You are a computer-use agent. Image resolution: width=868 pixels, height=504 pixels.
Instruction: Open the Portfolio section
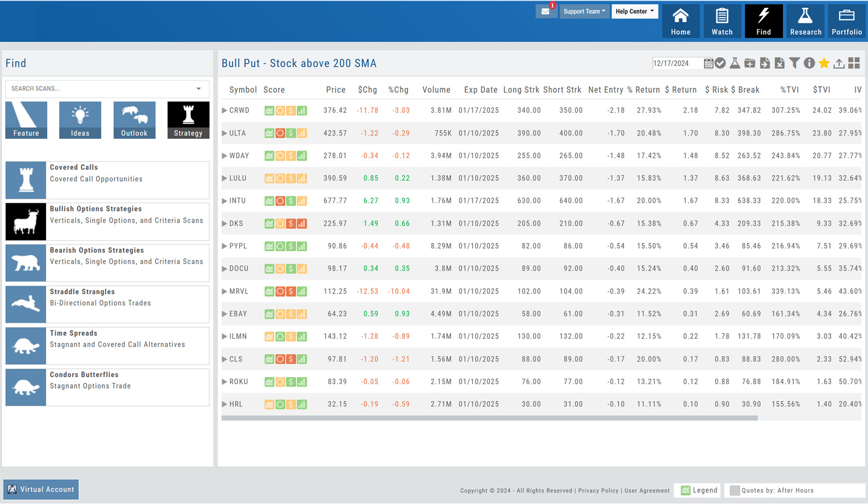(847, 21)
